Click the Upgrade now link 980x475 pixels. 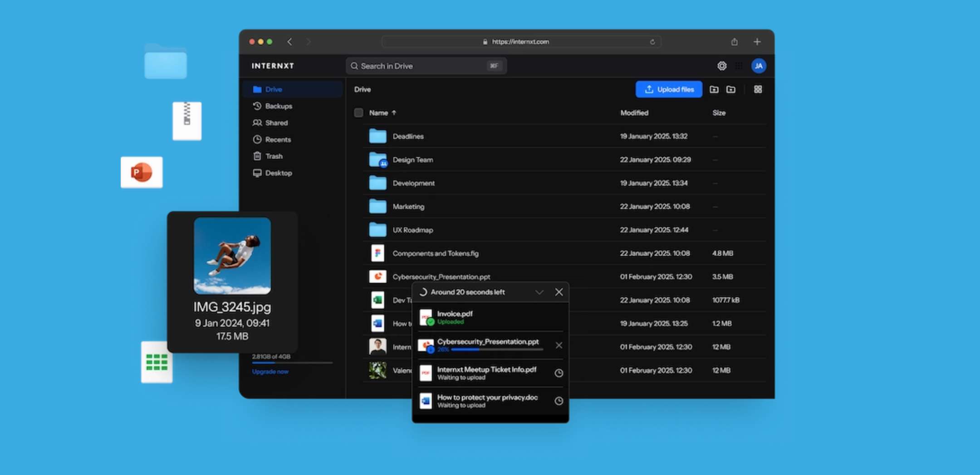[x=270, y=372]
